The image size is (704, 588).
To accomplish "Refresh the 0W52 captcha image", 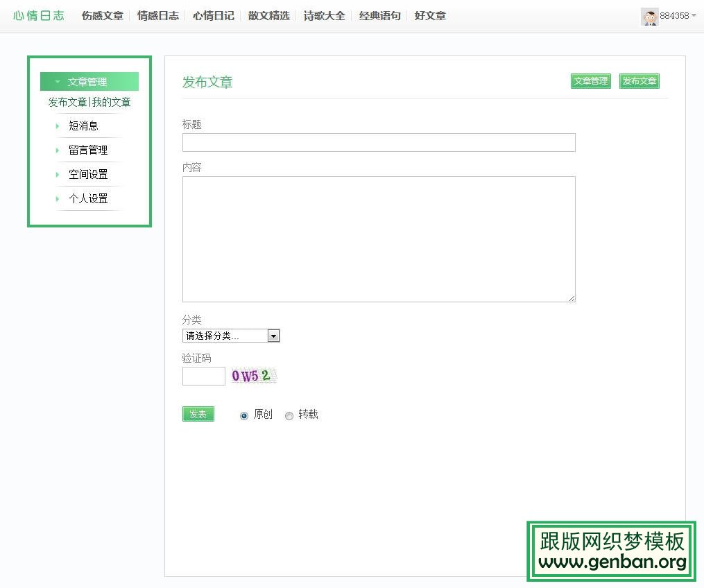I will (x=254, y=376).
